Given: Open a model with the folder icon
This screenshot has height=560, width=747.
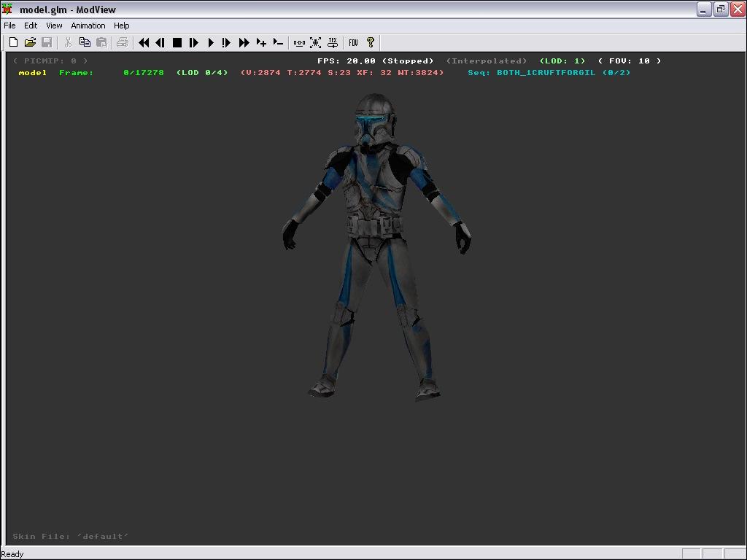Looking at the screenshot, I should pos(30,43).
